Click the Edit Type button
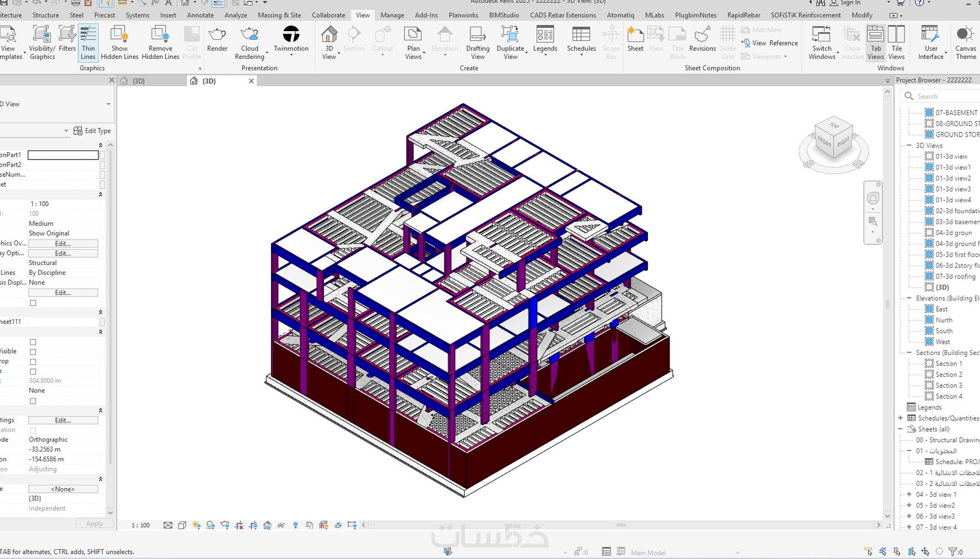Screen dimensions: 980x559 pyautogui.click(x=92, y=131)
